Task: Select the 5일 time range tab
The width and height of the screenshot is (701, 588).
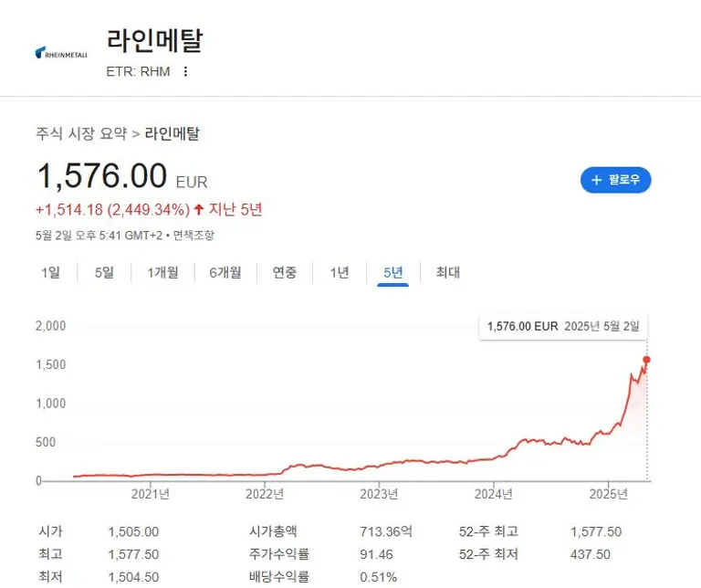Action: click(104, 272)
